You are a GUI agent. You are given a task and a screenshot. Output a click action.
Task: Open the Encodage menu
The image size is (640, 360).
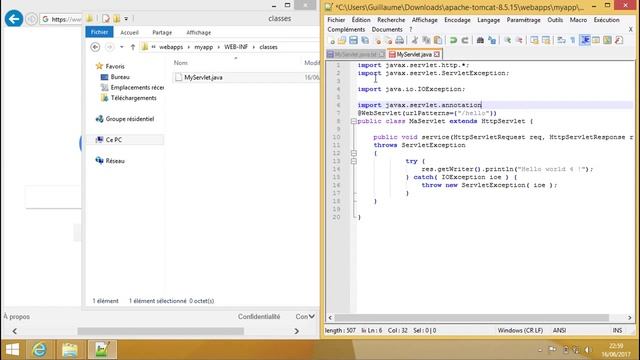457,20
